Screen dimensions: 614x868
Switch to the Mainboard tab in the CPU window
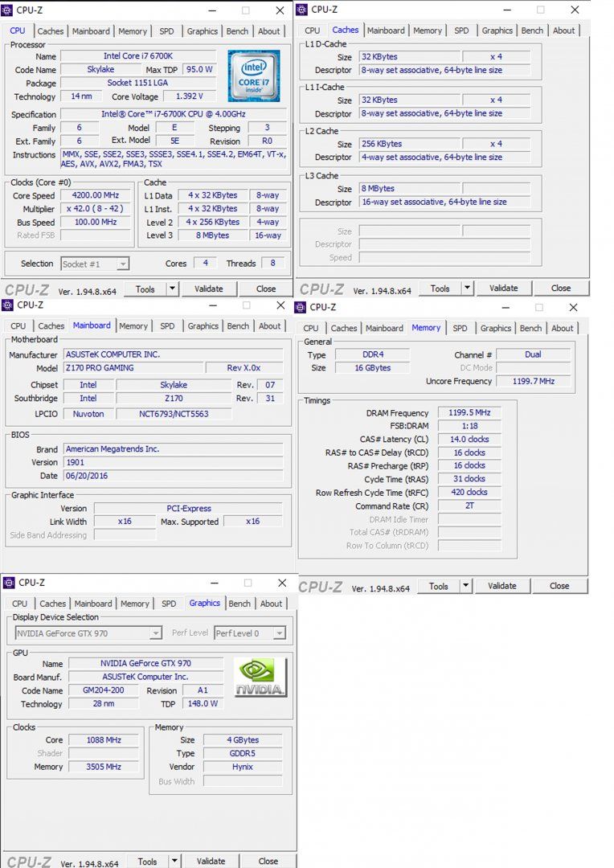pos(91,31)
